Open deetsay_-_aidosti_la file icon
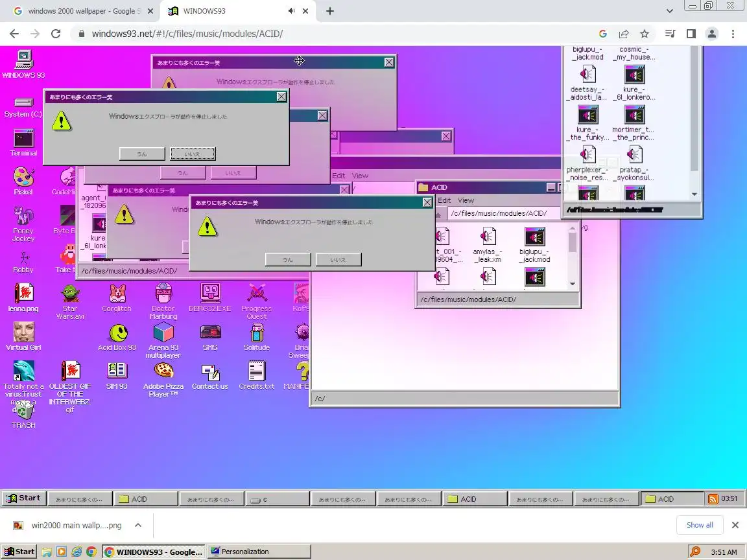 588,84
